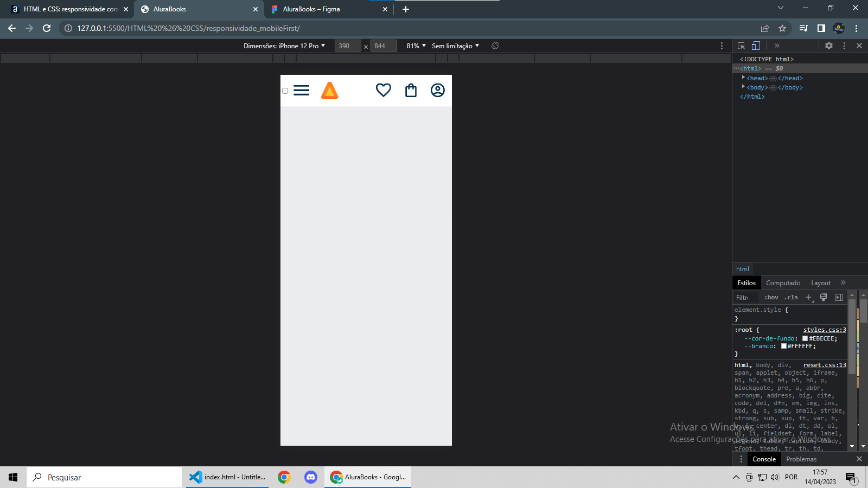Image resolution: width=868 pixels, height=488 pixels.
Task: Open device toolbar more options menu
Action: tap(722, 46)
